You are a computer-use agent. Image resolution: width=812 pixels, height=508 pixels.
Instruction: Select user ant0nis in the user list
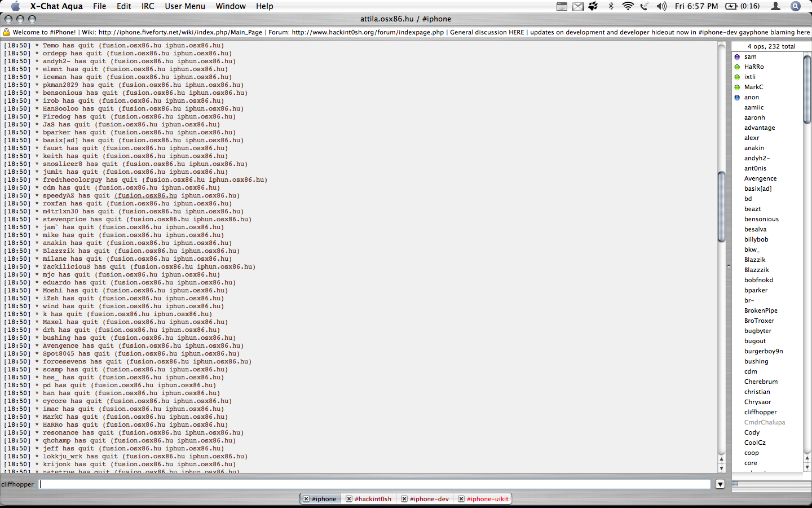(755, 169)
